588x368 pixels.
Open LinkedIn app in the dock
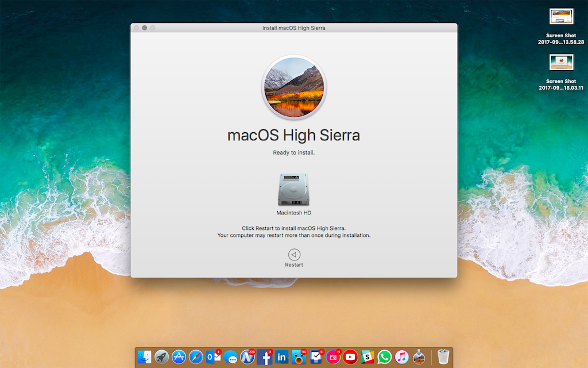[282, 357]
